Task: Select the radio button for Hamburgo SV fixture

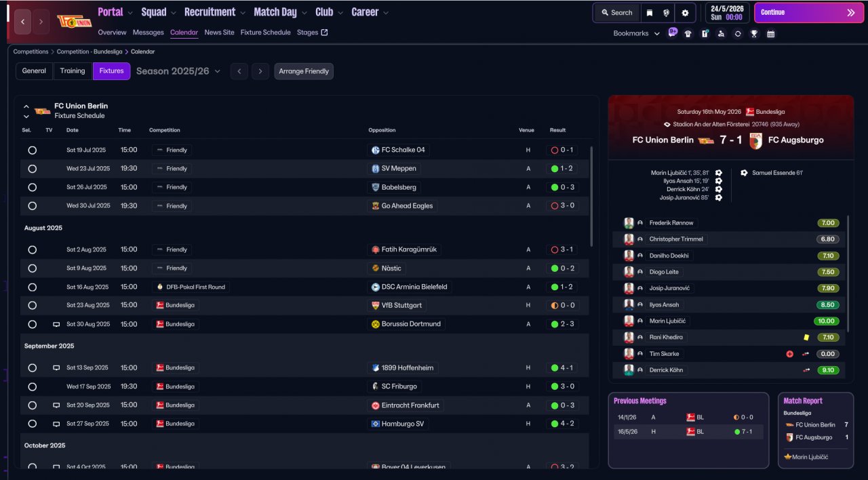Action: [x=32, y=424]
